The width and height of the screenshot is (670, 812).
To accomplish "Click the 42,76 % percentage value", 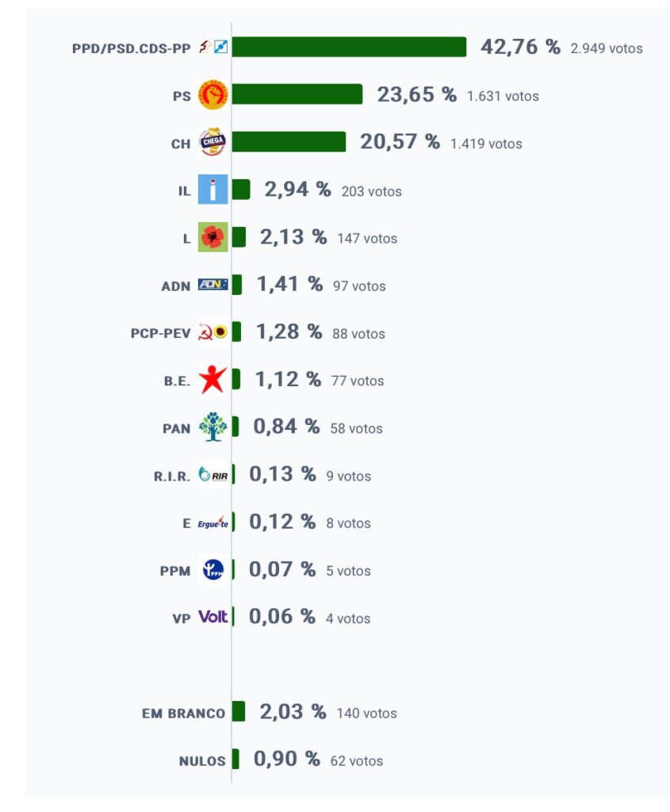I will [520, 47].
